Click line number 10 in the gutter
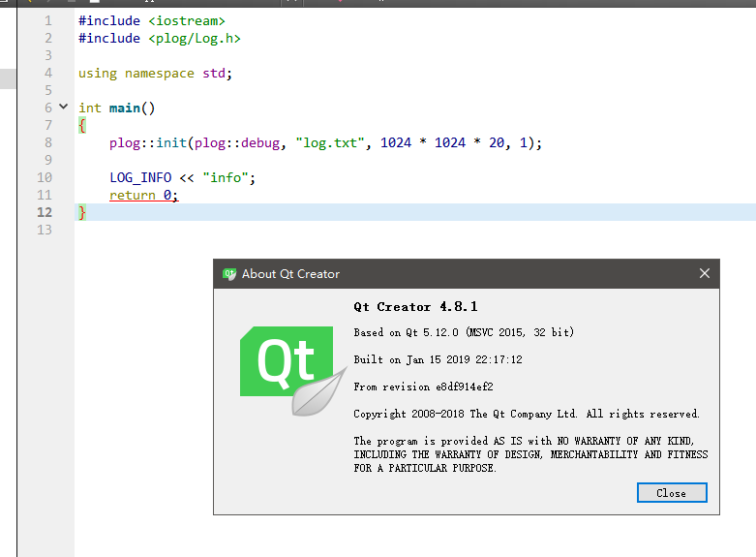Image resolution: width=756 pixels, height=557 pixels. (x=45, y=177)
